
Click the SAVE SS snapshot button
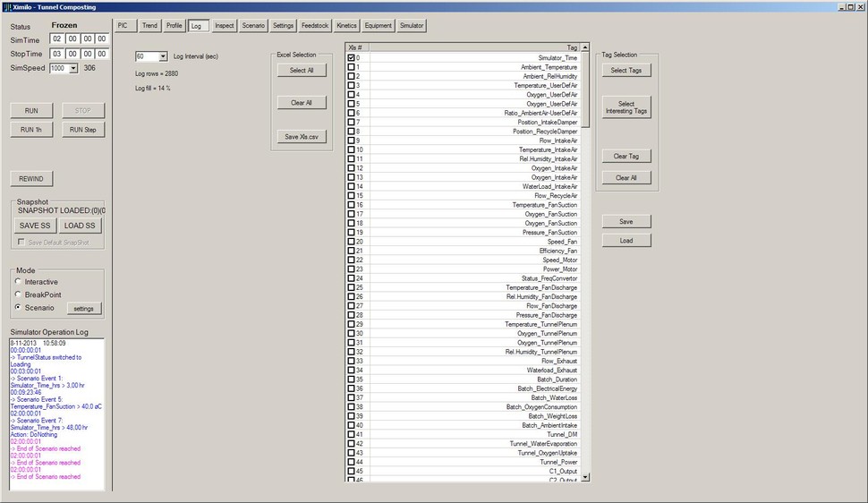point(35,226)
